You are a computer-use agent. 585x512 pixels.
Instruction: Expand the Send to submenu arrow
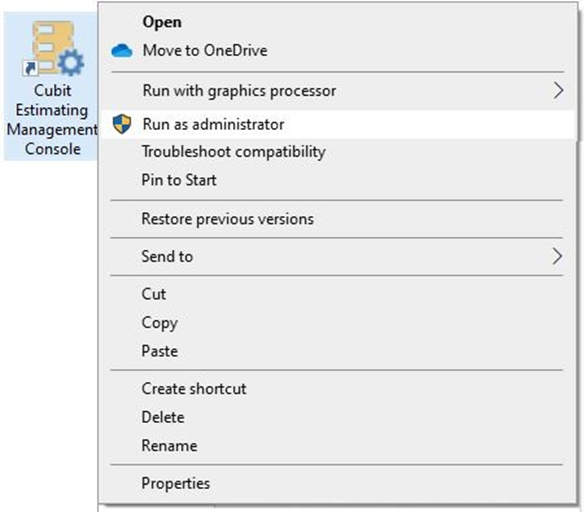pyautogui.click(x=557, y=256)
